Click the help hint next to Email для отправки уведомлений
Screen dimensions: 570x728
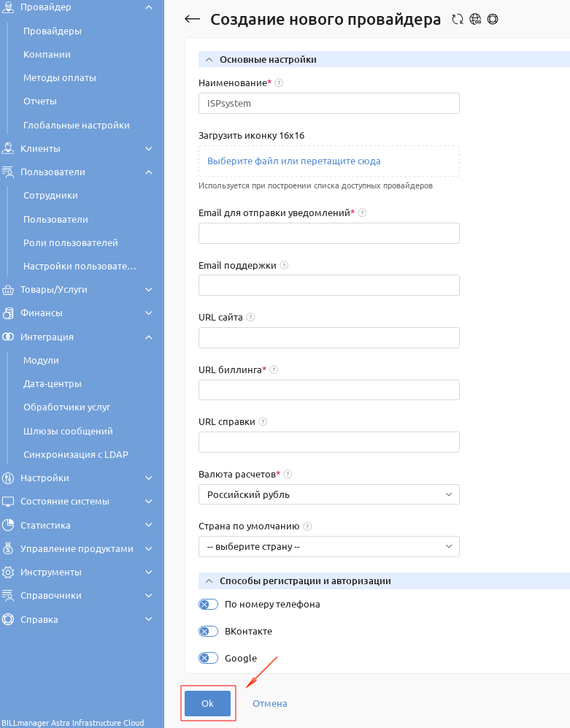coord(363,212)
